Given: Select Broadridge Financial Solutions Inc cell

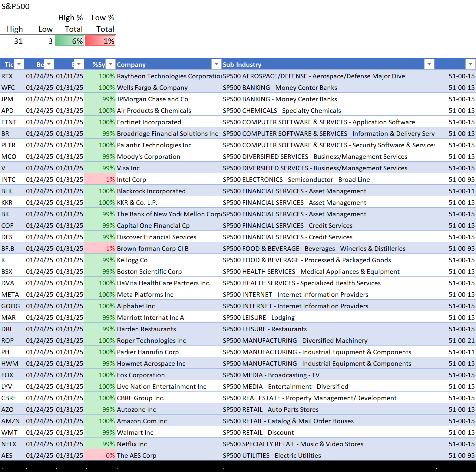Looking at the screenshot, I should pyautogui.click(x=169, y=133).
